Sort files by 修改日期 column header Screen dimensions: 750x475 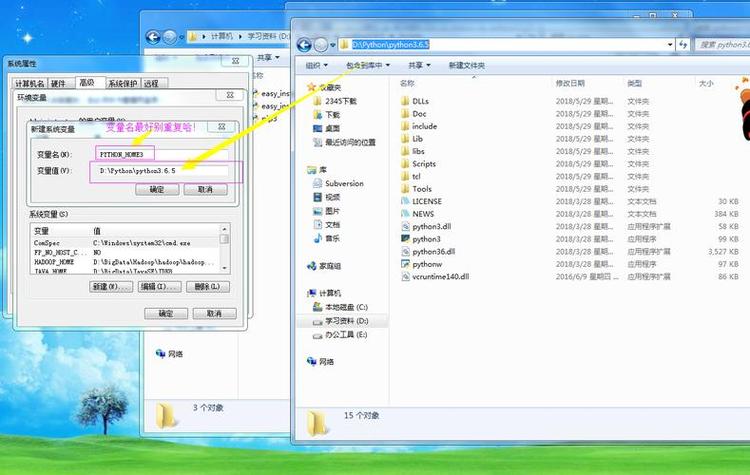click(x=570, y=83)
